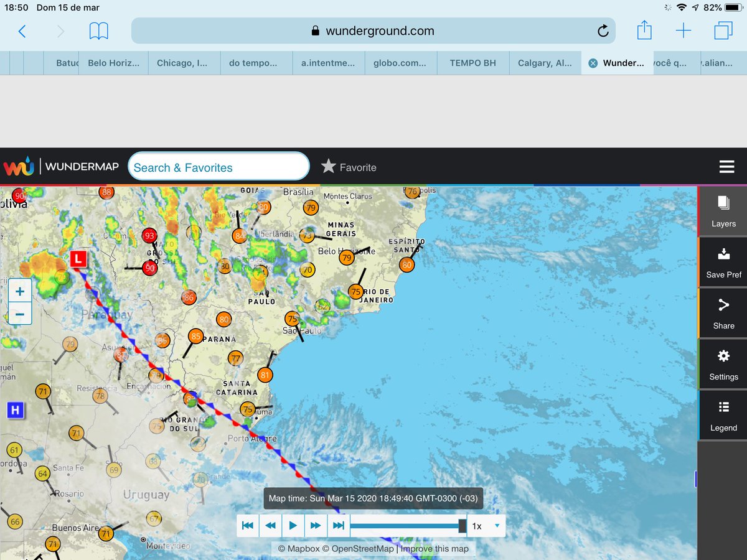Open the Layers panel

click(723, 212)
